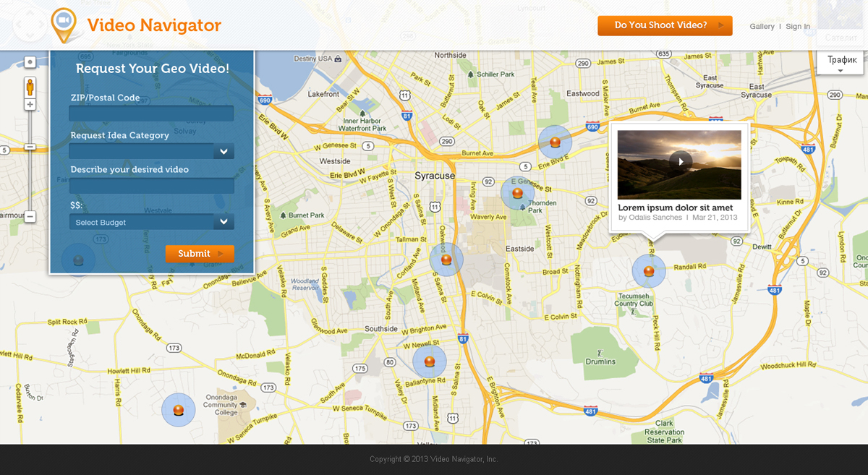Click the copyright 2013 Video Navigator text
Image resolution: width=868 pixels, height=475 pixels.
[x=433, y=459]
